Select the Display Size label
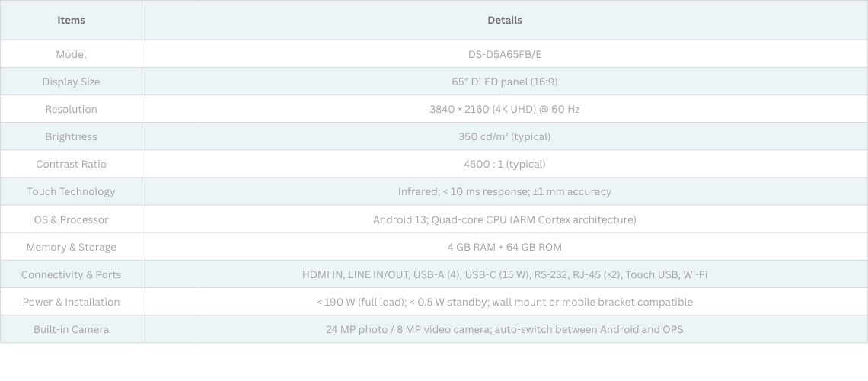The image size is (868, 381). [71, 82]
